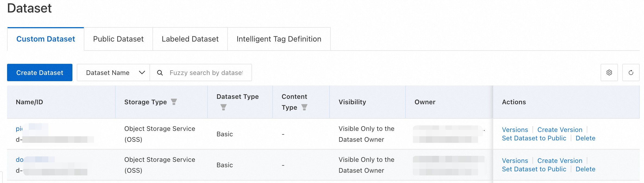This screenshot has width=644, height=183.
Task: Click Create Version in the first row
Action: point(560,130)
